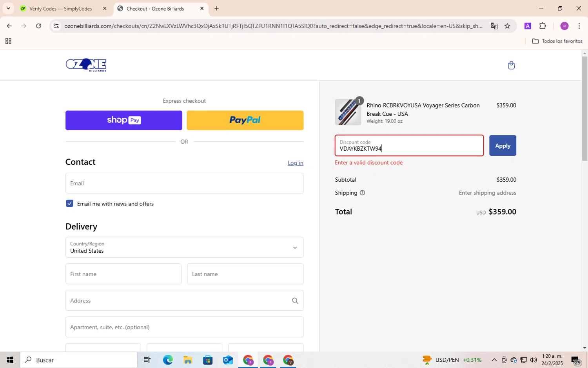Open the Chrome three-dot menu
This screenshot has width=588, height=368.
pos(579,26)
